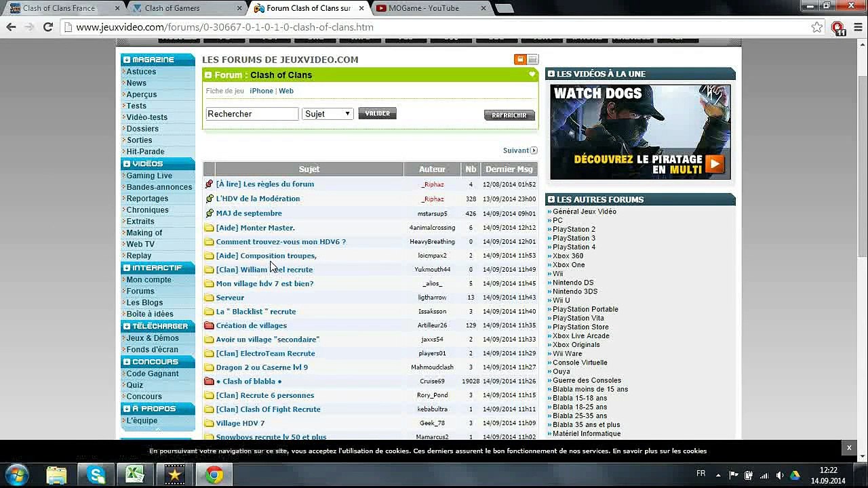Viewport: 868px width, 488px height.
Task: Expand the Concours sidebar section
Action: (x=127, y=362)
